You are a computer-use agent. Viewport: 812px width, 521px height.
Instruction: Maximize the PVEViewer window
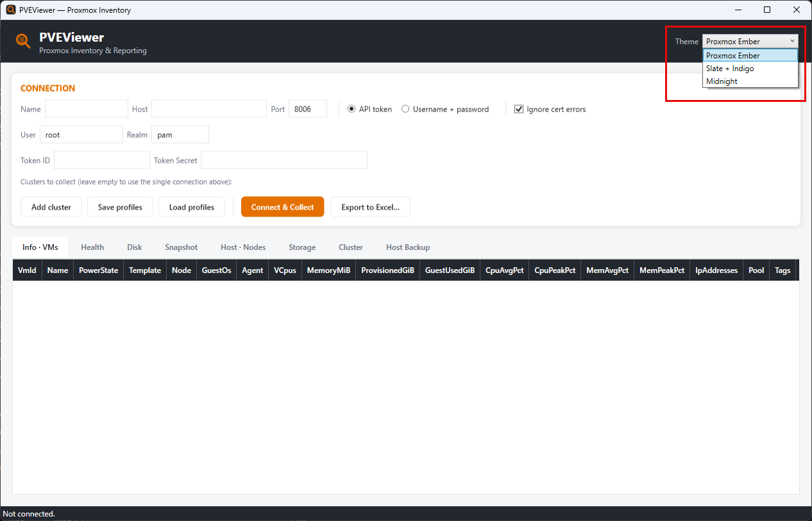click(x=767, y=10)
